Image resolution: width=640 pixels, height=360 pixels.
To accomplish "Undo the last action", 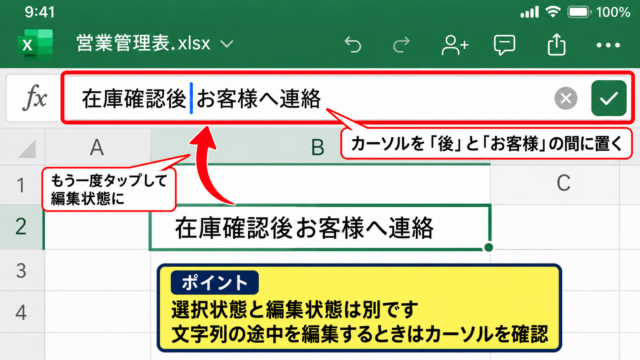I will [x=353, y=44].
